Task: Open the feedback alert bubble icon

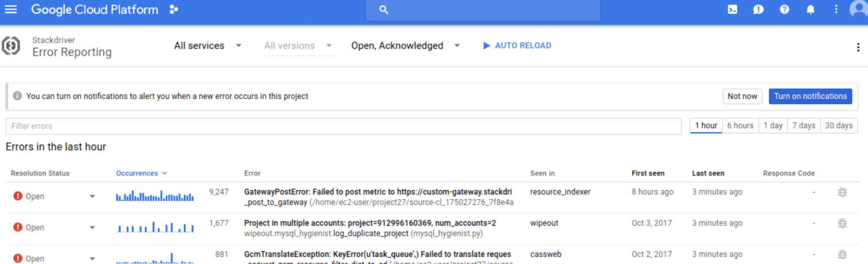Action: 758,10
